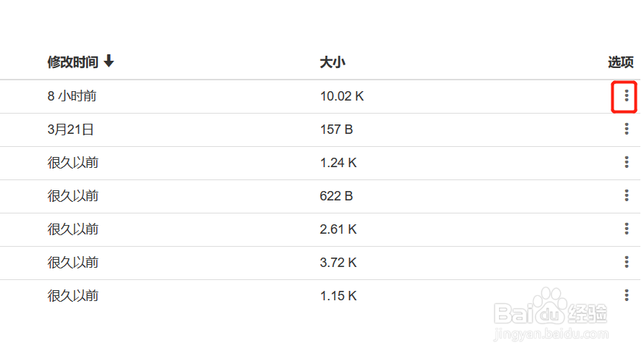Open three-dot menu for the 622 B row

point(627,195)
